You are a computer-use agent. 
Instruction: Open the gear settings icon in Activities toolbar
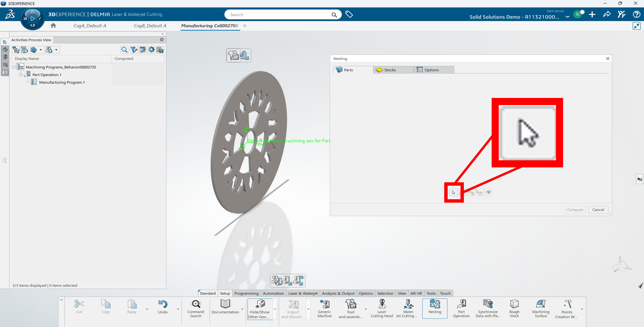pos(151,50)
